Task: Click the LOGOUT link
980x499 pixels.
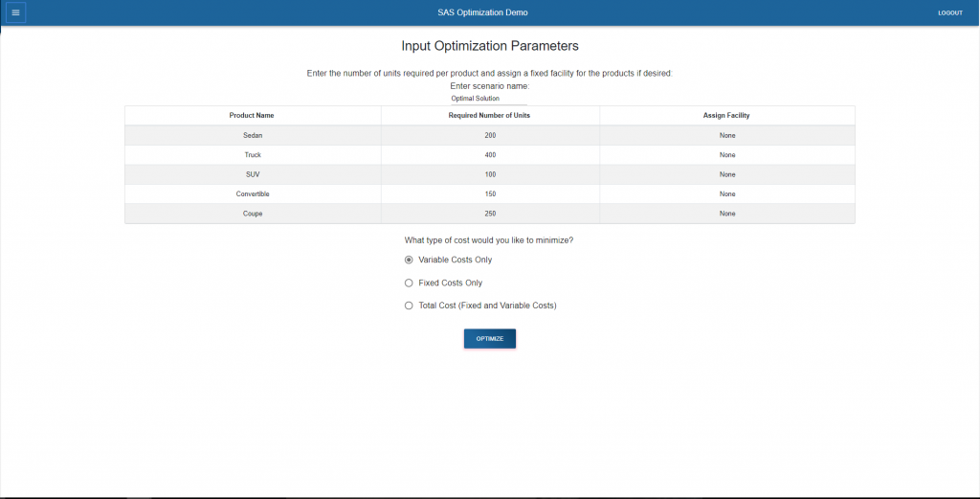Action: (949, 12)
